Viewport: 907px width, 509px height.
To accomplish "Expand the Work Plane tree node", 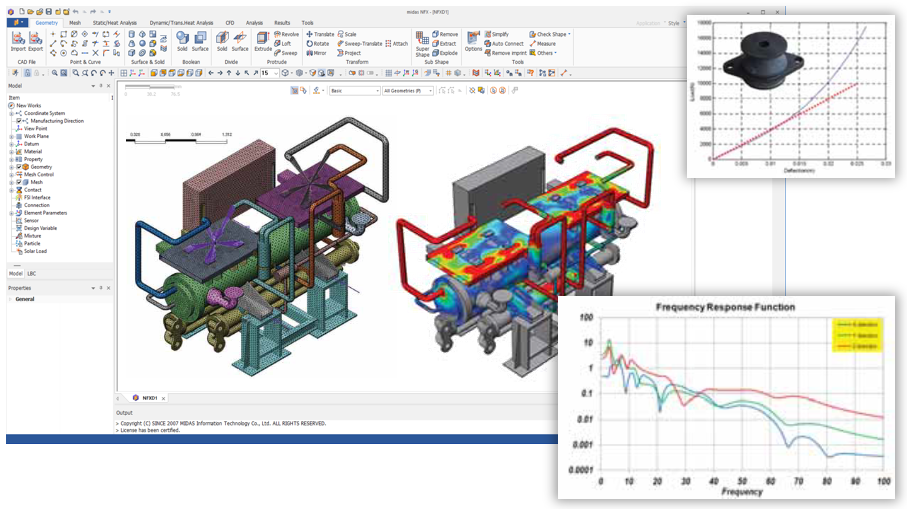I will click(x=12, y=137).
